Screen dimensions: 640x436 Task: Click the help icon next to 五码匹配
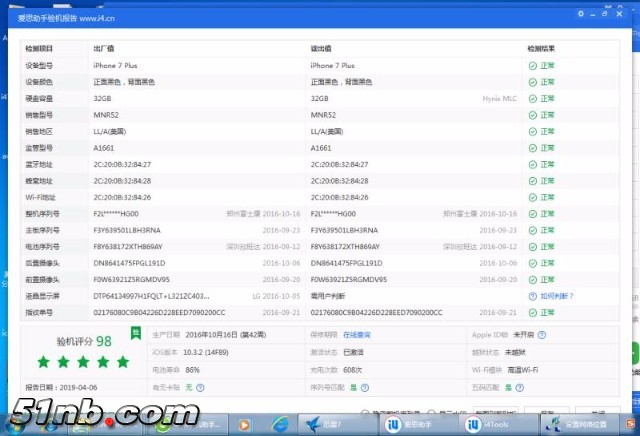[x=520, y=386]
